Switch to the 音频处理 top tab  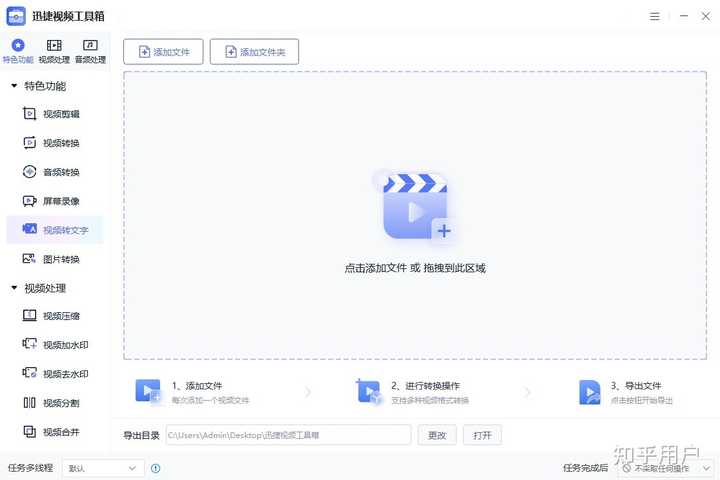pos(90,51)
